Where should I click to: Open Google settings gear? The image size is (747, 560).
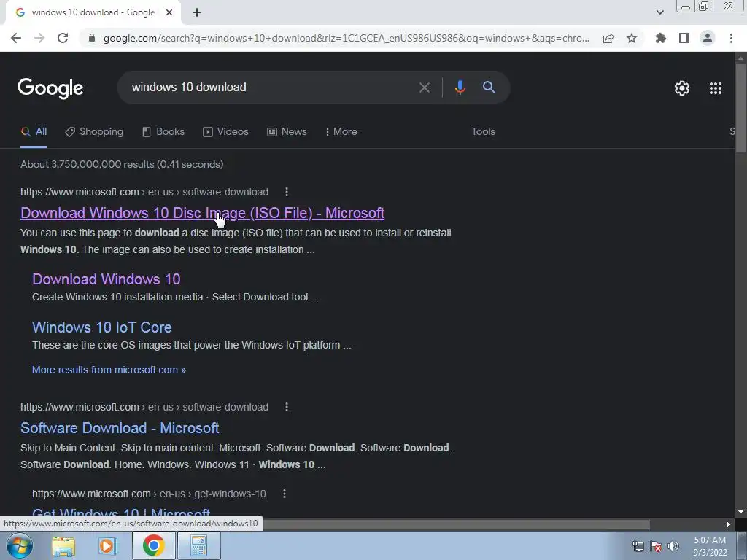click(x=682, y=88)
